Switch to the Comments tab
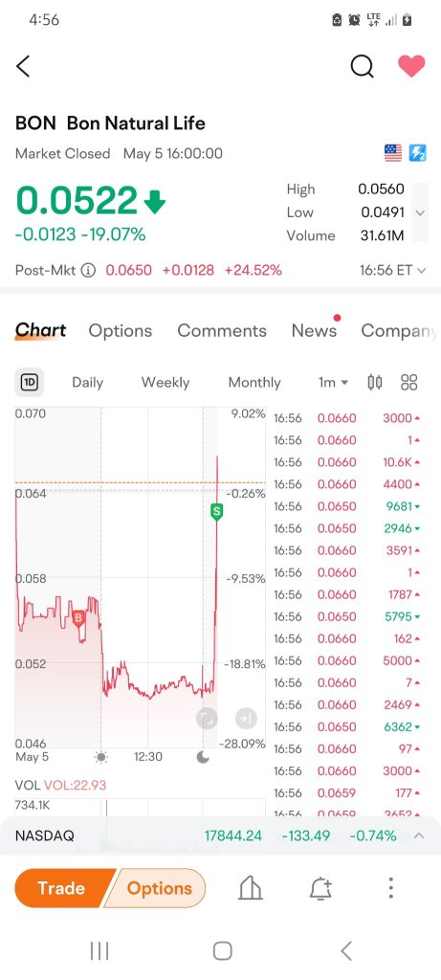This screenshot has height=980, width=441. [222, 330]
